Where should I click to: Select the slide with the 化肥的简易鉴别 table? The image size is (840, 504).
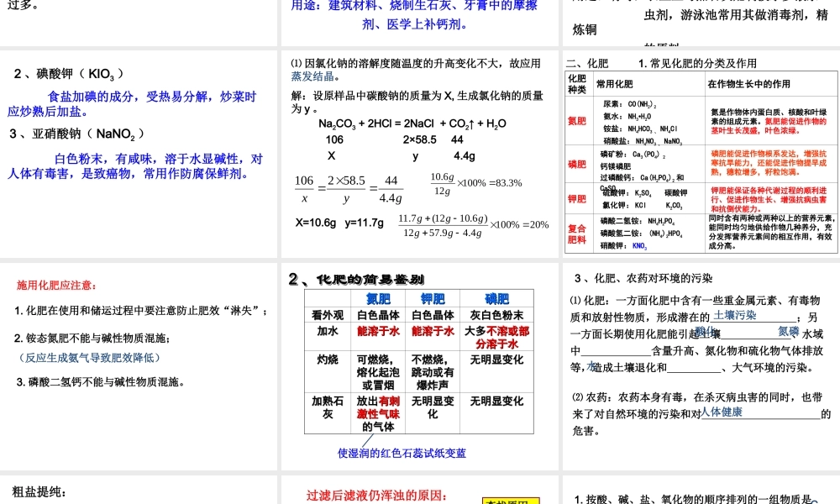click(x=419, y=366)
